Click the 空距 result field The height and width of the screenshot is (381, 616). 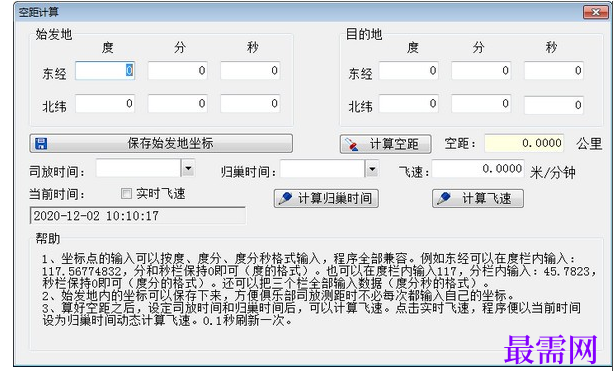[x=524, y=143]
